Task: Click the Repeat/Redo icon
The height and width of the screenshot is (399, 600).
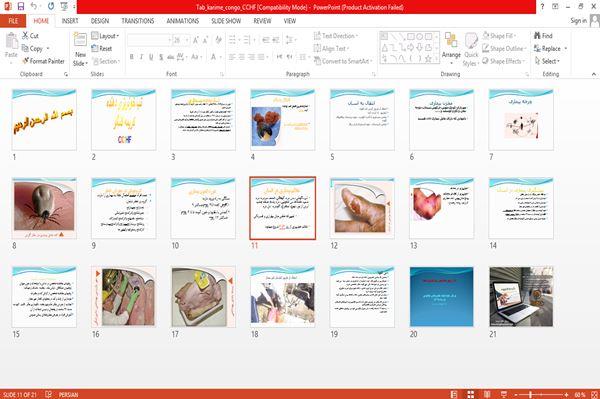Action: tap(51, 7)
